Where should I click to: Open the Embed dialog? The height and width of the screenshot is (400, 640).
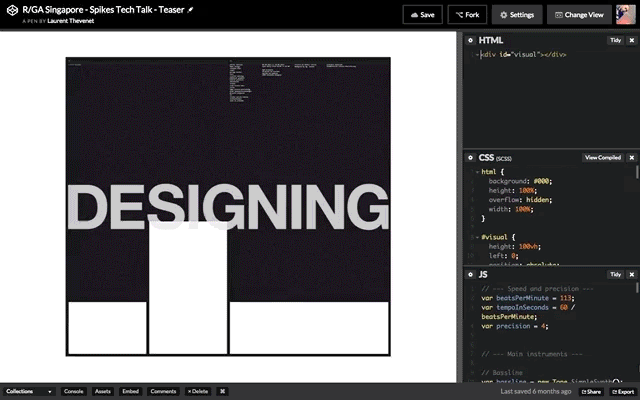pos(131,391)
